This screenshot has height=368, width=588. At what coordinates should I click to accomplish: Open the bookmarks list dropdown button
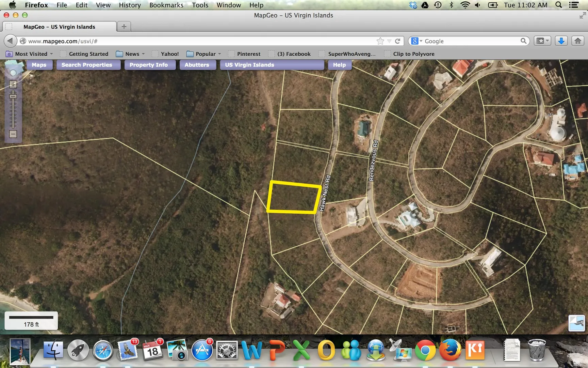point(542,41)
